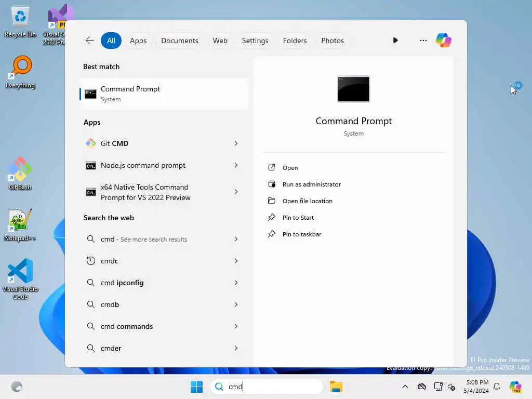Click the Windows Start button on the taskbar

tap(196, 387)
